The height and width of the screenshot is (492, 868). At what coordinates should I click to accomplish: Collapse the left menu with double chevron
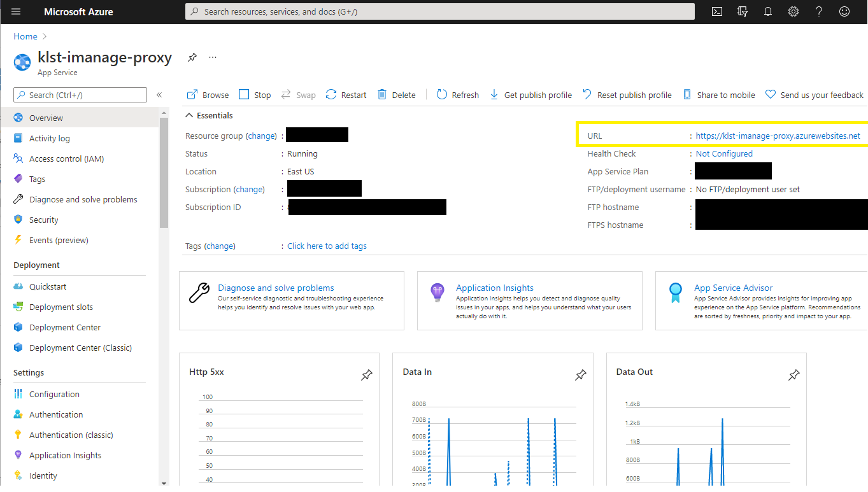point(159,95)
